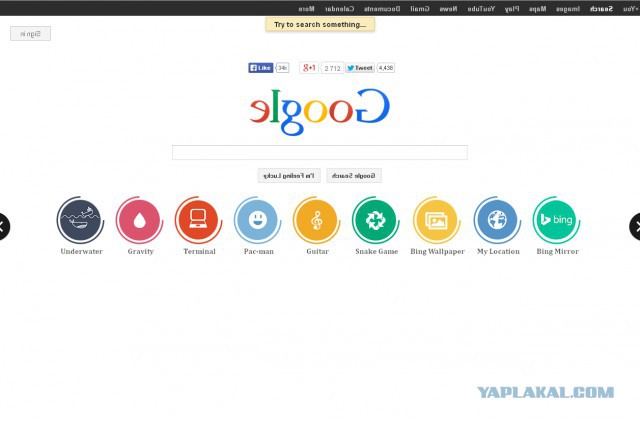Open mirrored More menu in top bar
This screenshot has width=640, height=422.
pos(307,9)
